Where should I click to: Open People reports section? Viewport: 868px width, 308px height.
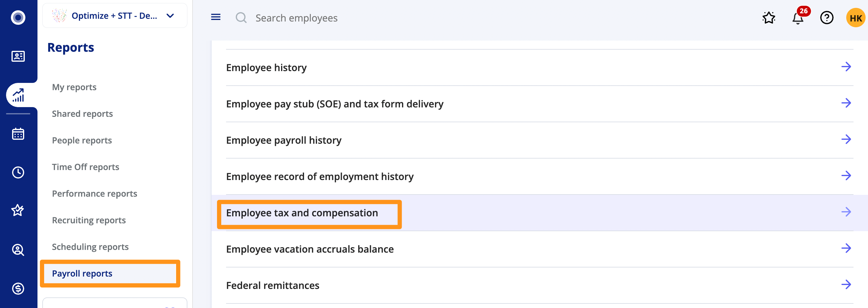[x=82, y=140]
